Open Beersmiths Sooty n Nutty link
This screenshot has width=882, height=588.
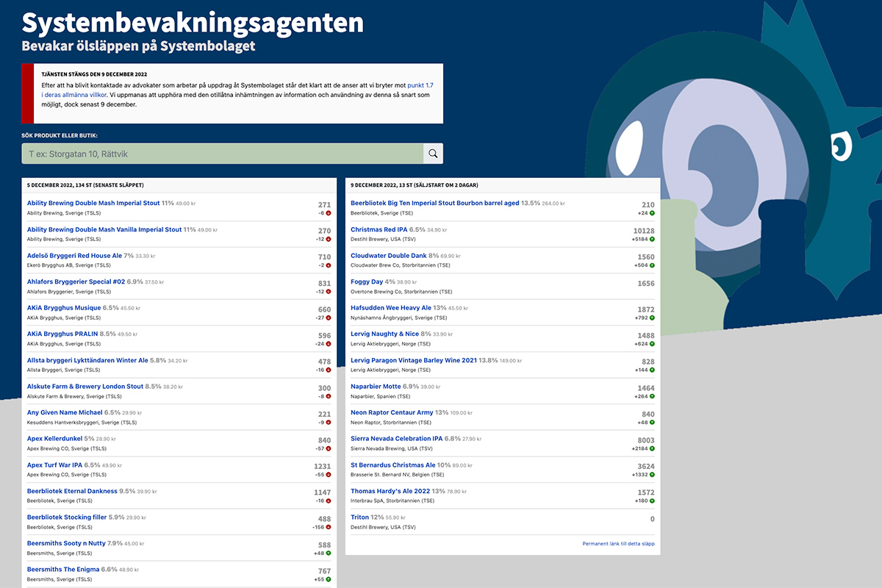(66, 544)
